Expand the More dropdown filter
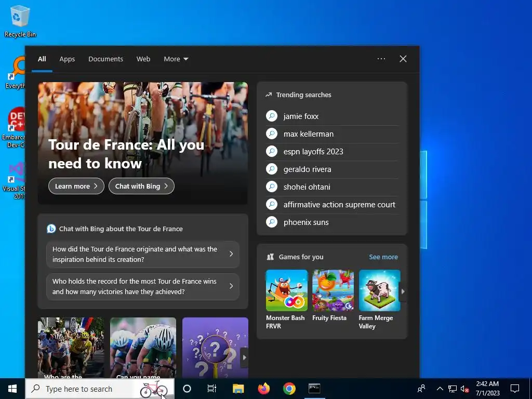This screenshot has height=399, width=532. pos(176,59)
